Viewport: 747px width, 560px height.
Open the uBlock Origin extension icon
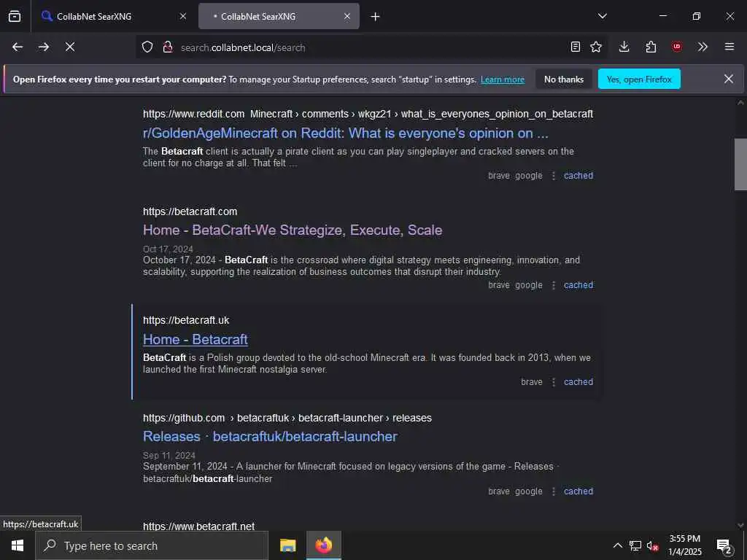coord(677,47)
